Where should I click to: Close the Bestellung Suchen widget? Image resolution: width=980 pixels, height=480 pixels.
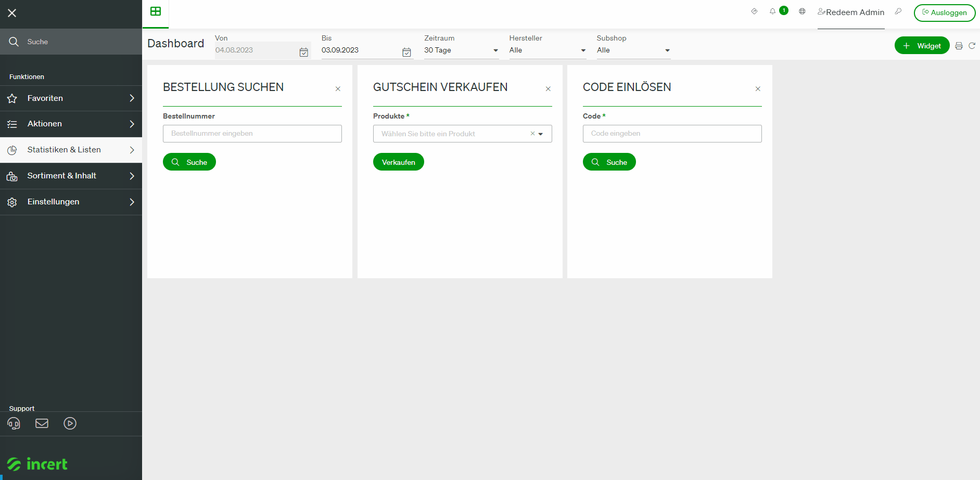[x=338, y=89]
